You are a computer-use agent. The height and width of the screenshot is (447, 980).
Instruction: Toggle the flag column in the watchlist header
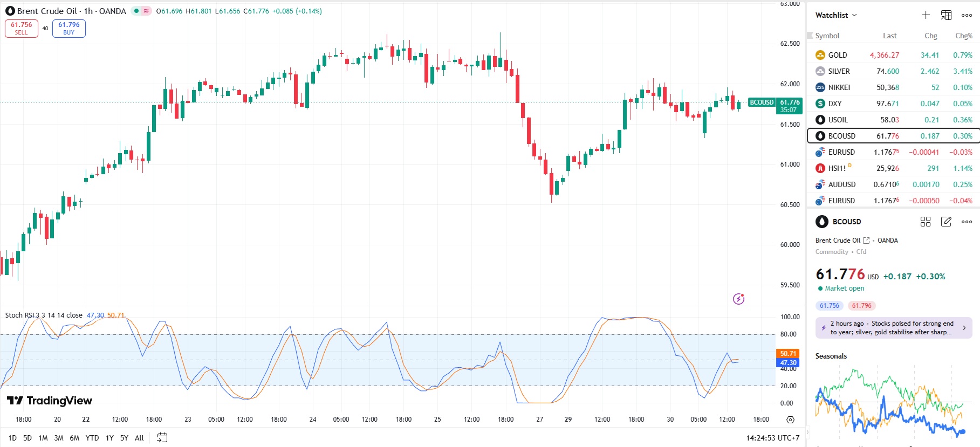pyautogui.click(x=810, y=36)
